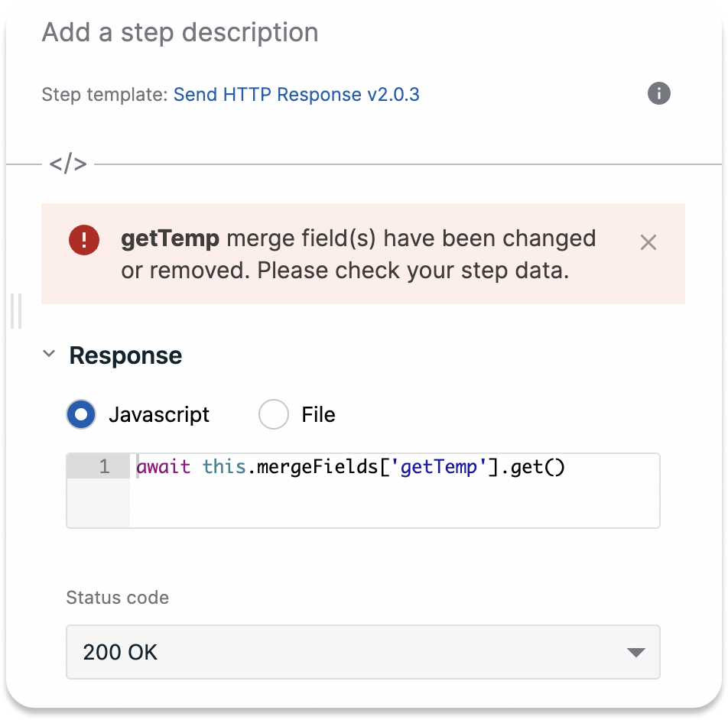Click the info icon beside step template
Viewport: 728px width, 720px height.
[658, 94]
